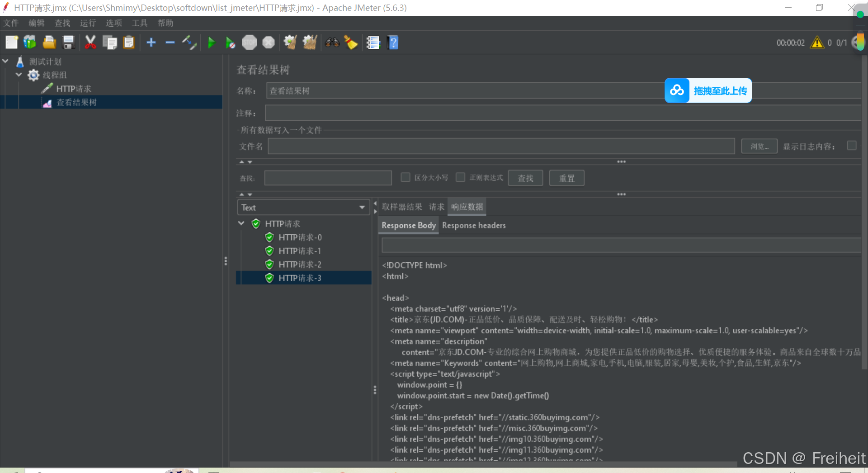Save the test plan with disk icon

(x=68, y=43)
